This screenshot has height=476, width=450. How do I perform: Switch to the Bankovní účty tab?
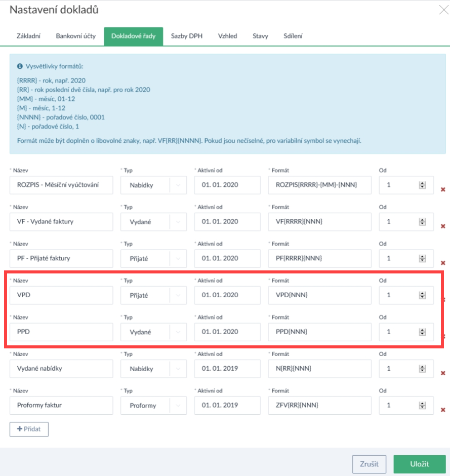click(x=75, y=36)
